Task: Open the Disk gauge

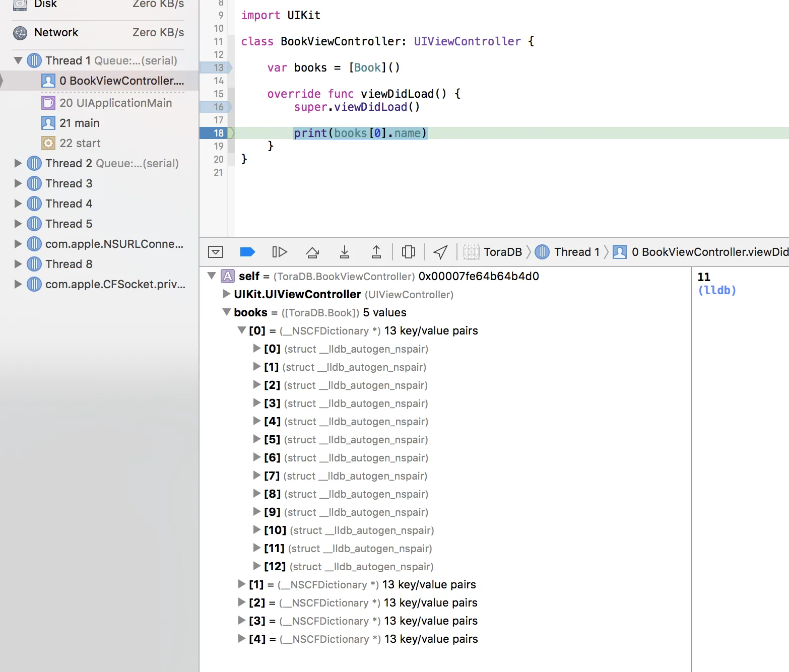Action: pos(98,4)
